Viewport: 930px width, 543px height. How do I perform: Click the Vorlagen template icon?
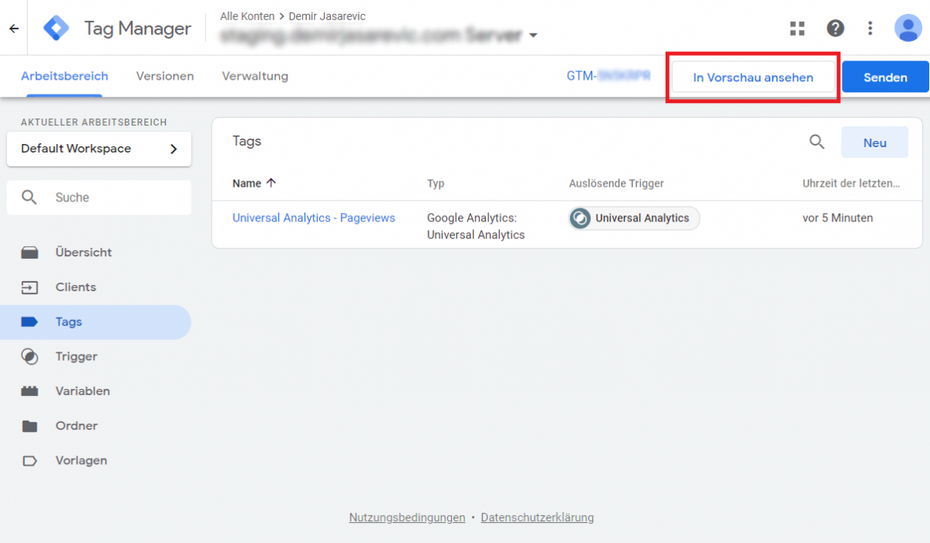[30, 461]
